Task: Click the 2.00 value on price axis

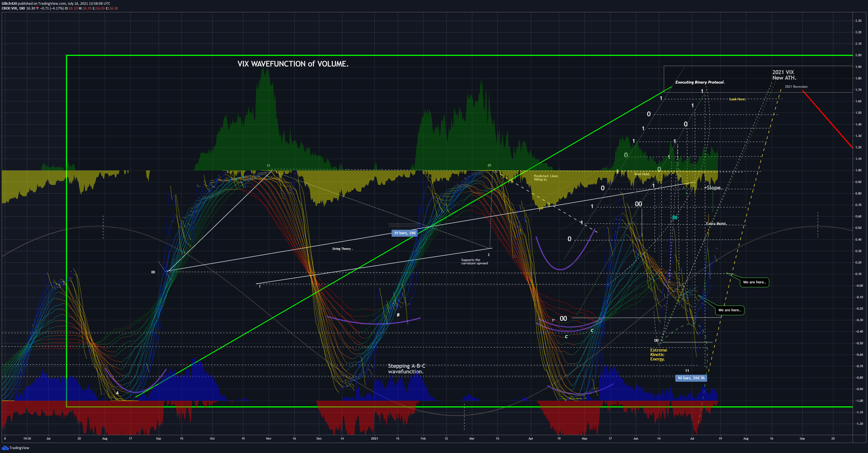Action: tap(858, 55)
